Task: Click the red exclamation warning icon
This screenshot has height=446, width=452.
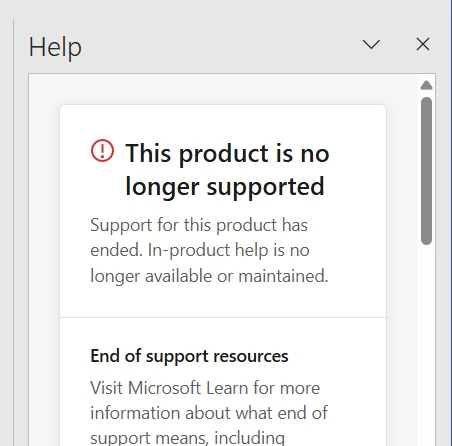Action: pyautogui.click(x=102, y=151)
